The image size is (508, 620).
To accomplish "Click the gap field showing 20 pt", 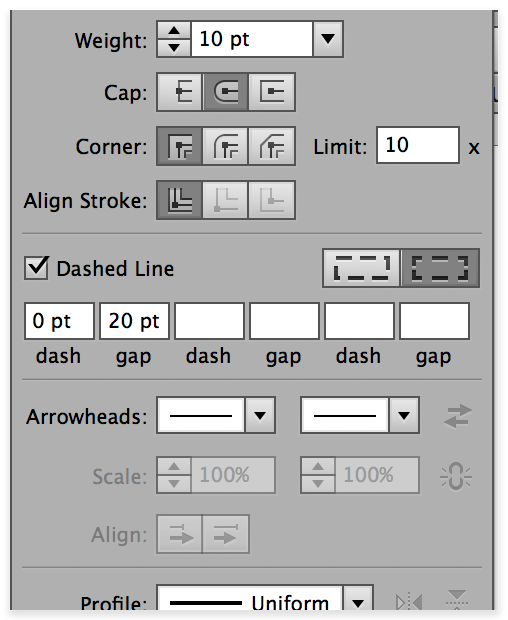I will tap(134, 321).
